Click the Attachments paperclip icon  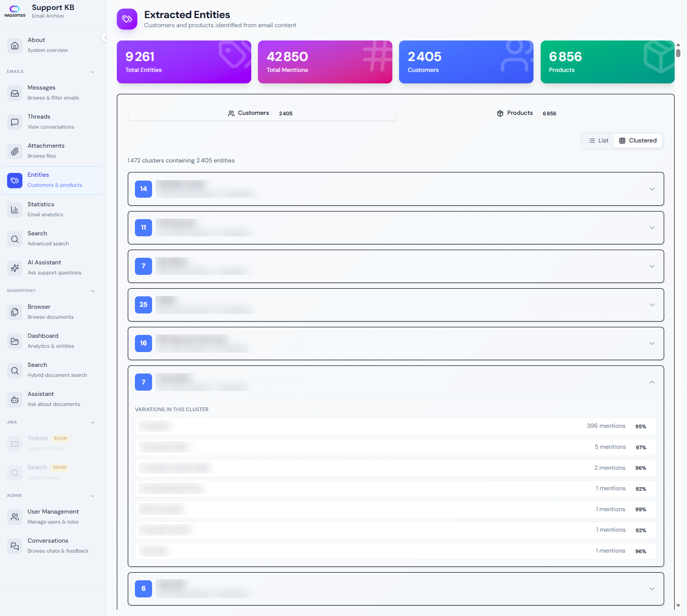pos(15,151)
